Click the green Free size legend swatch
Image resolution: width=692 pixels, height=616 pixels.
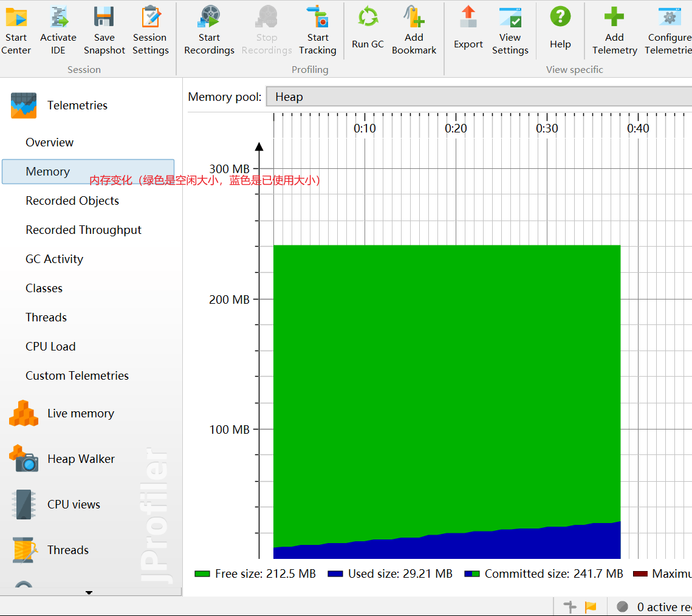click(x=202, y=574)
